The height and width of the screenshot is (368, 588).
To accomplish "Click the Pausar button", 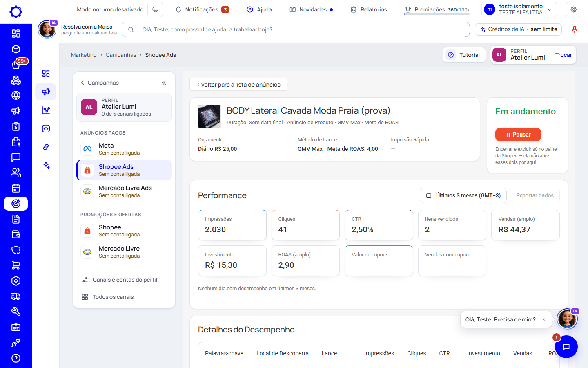I will pos(518,135).
